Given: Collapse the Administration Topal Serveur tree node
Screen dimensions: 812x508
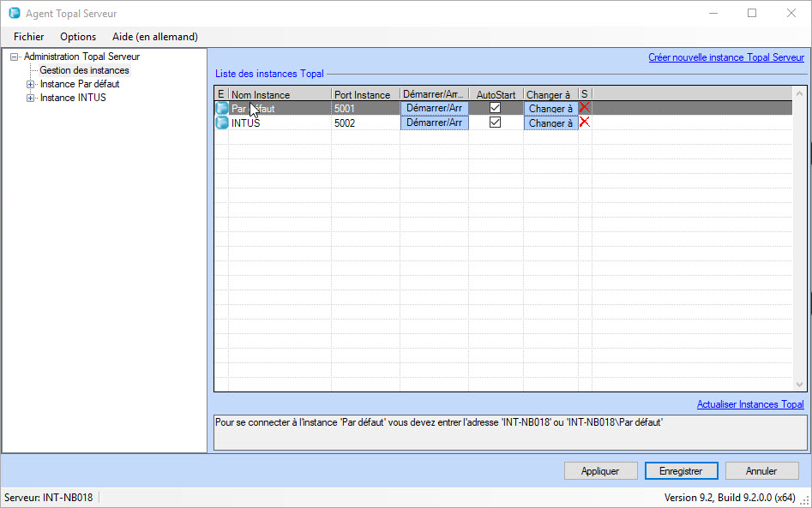Looking at the screenshot, I should click(15, 57).
